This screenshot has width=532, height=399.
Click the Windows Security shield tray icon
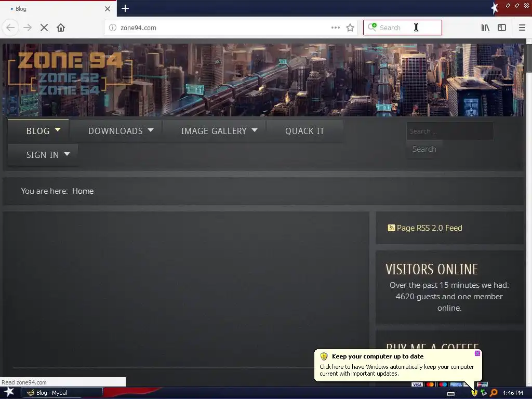474,393
